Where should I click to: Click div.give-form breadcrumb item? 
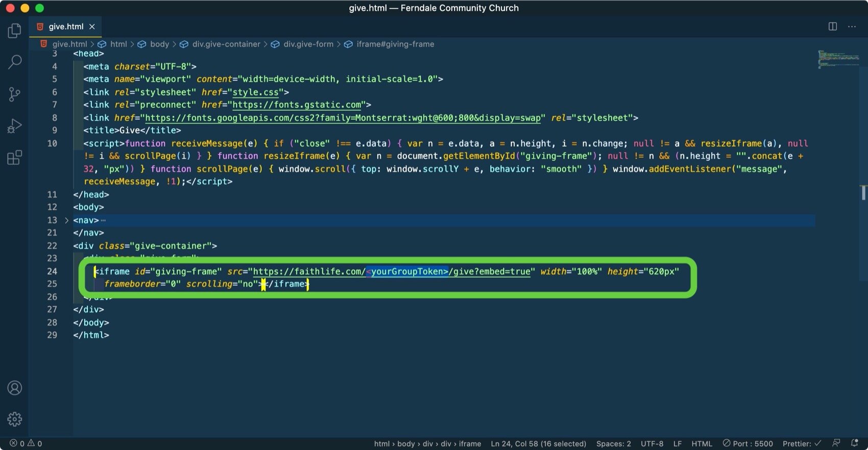(308, 44)
